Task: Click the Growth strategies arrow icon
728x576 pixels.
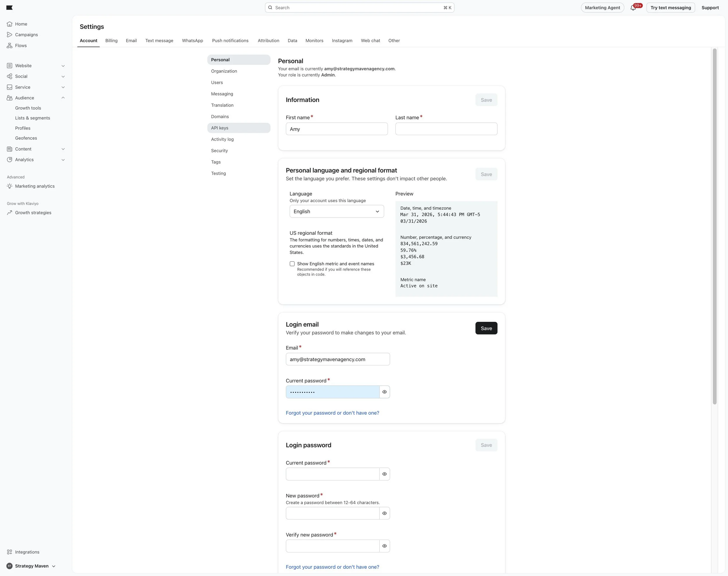Action: click(x=9, y=213)
